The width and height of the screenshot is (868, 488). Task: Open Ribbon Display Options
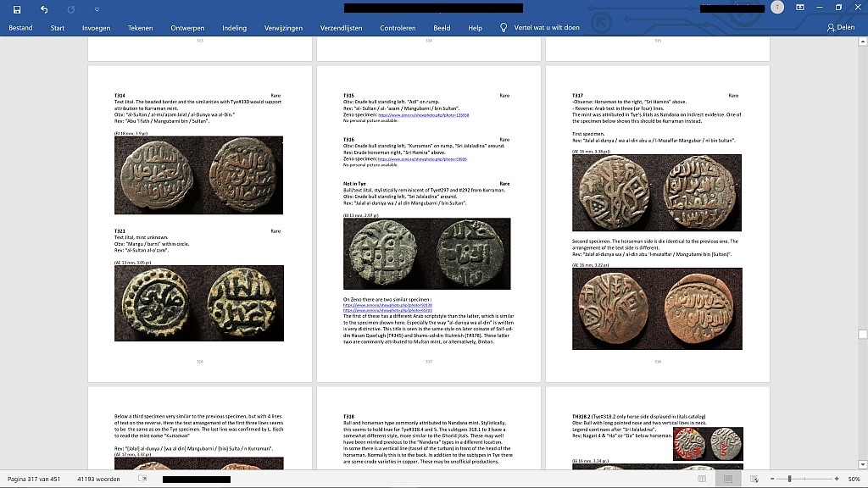[x=800, y=7]
